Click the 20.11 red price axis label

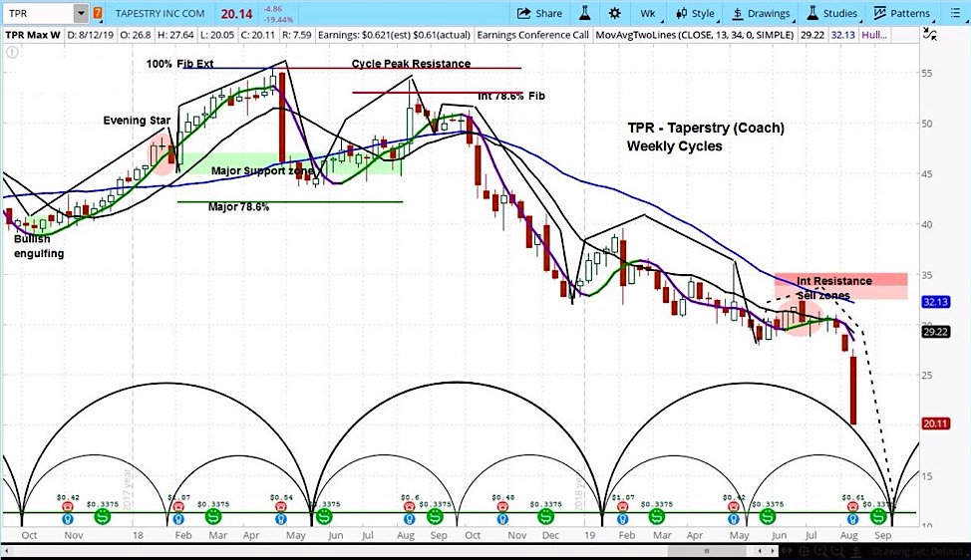936,423
